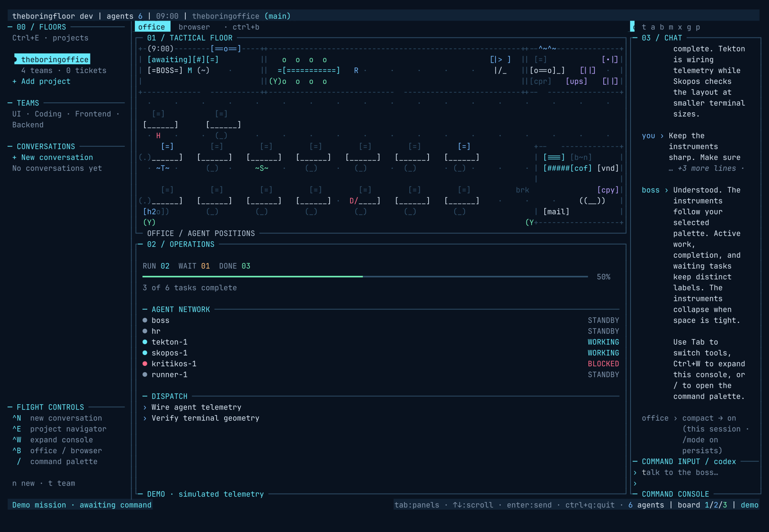Click the ^B office / browser shortcut
769x532 pixels.
click(57, 450)
